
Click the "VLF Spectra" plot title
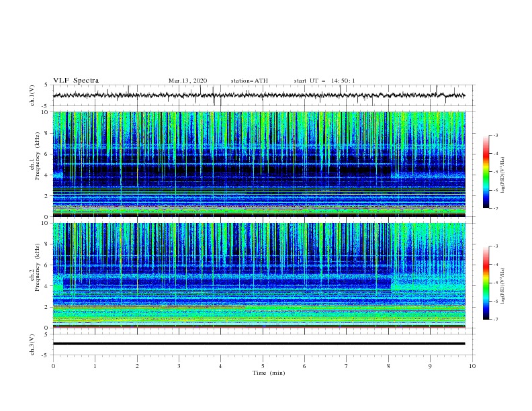pyautogui.click(x=76, y=81)
